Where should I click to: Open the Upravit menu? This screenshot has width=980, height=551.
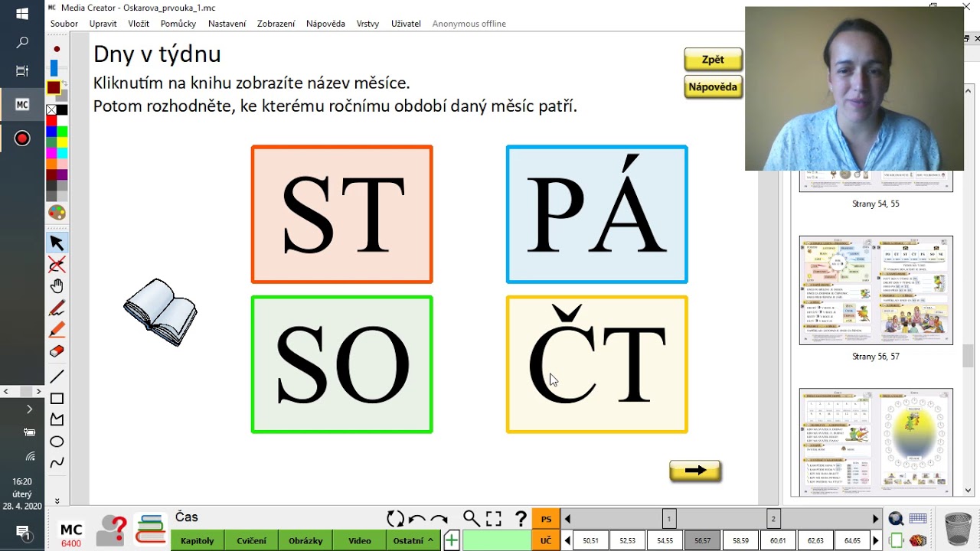(x=103, y=24)
